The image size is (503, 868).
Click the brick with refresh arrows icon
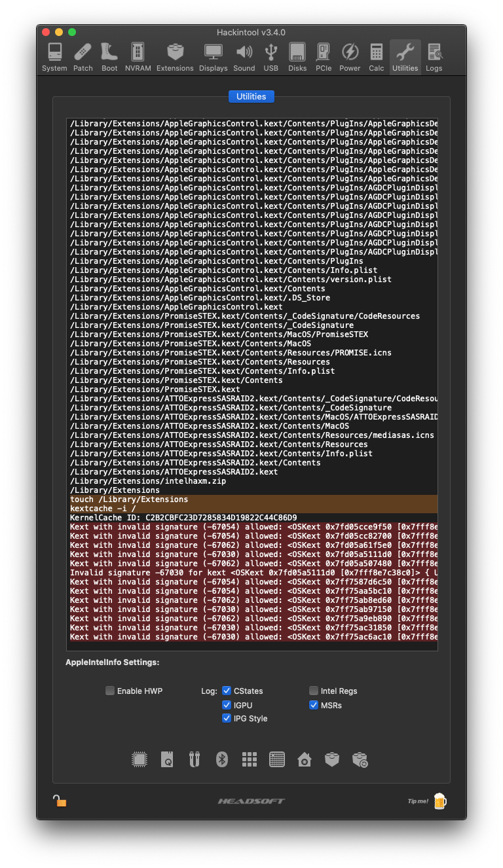[x=360, y=759]
